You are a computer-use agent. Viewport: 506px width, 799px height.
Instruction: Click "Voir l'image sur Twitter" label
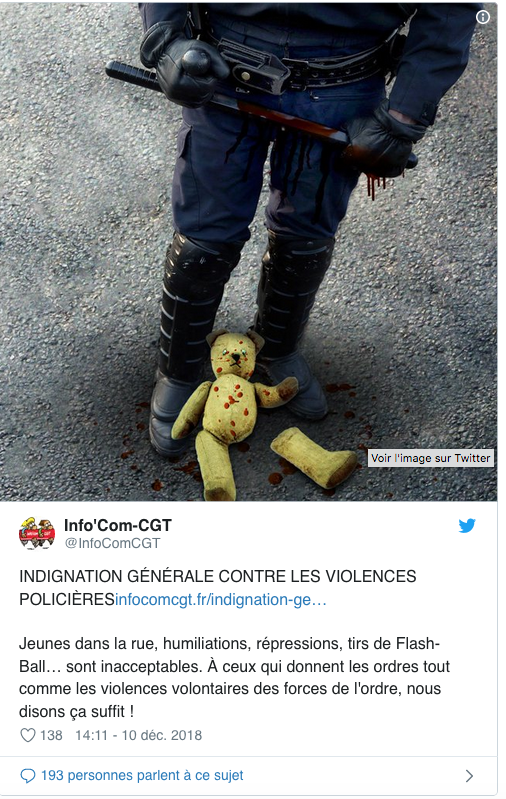[x=431, y=458]
